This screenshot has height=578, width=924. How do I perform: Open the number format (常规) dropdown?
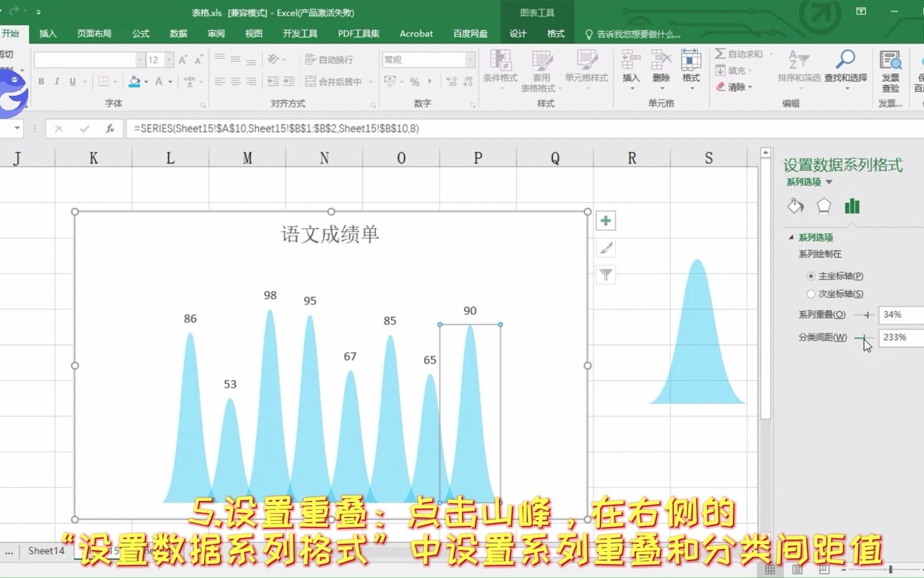471,59
